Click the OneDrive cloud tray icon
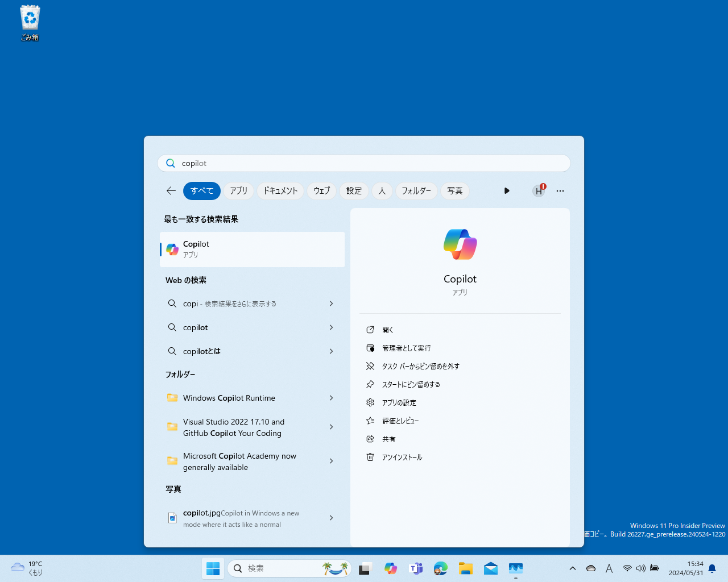This screenshot has height=582, width=728. point(591,568)
